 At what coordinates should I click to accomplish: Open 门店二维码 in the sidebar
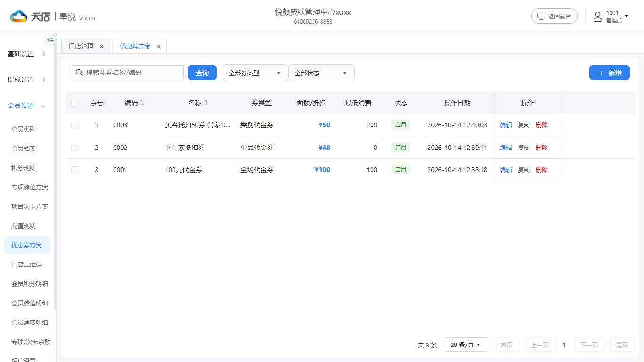tap(27, 264)
